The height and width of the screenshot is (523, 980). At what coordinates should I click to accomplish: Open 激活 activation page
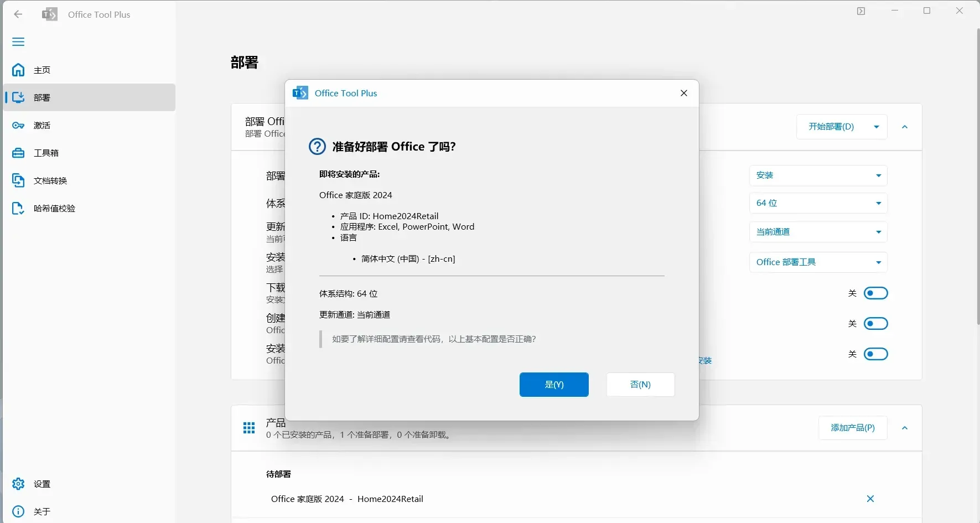pos(89,125)
